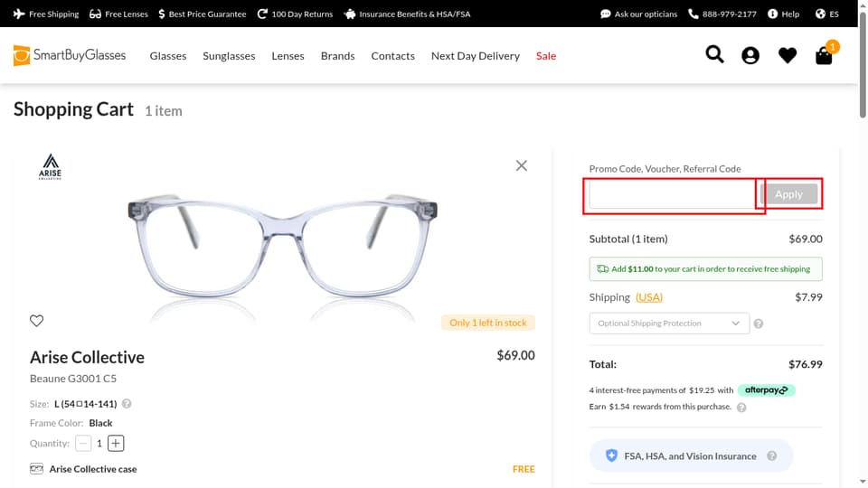The width and height of the screenshot is (868, 488).
Task: Click the afterpay badge
Action: 766,390
